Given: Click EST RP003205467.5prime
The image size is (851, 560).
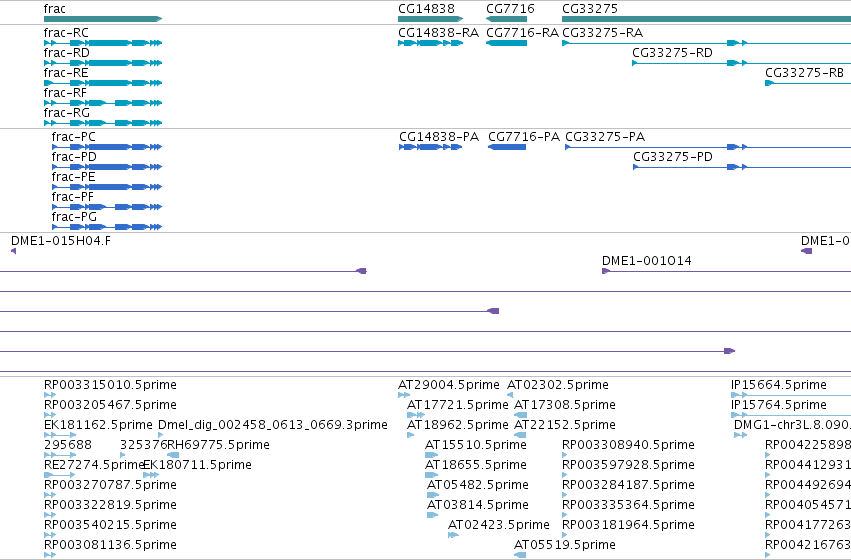Looking at the screenshot, I should click(50, 415).
